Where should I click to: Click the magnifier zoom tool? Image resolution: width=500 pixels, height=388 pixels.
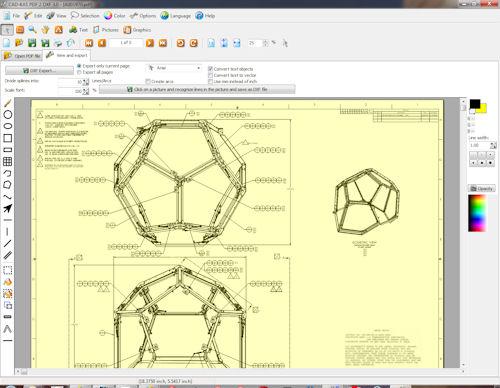pos(32,30)
